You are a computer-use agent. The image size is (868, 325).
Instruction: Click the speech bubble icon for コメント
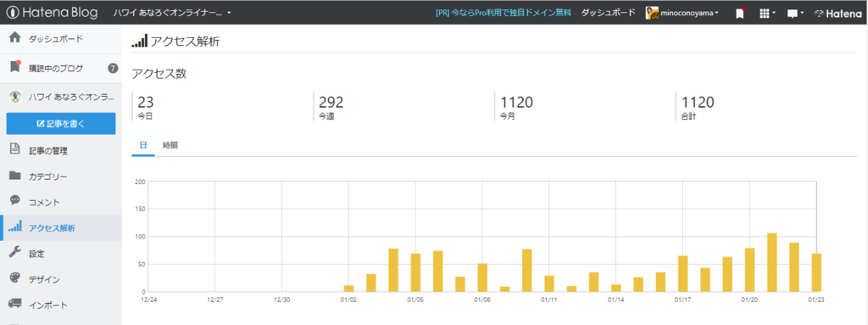point(15,201)
